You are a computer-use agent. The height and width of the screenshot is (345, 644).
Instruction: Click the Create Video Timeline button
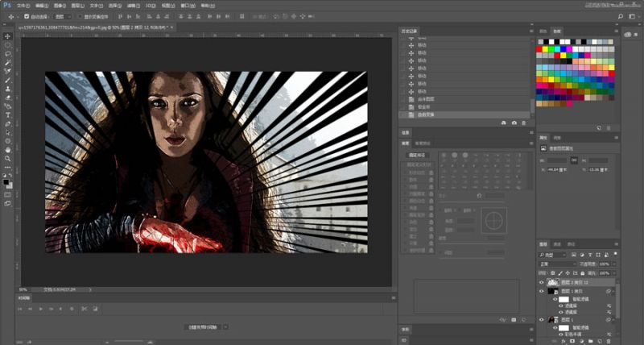click(x=201, y=326)
